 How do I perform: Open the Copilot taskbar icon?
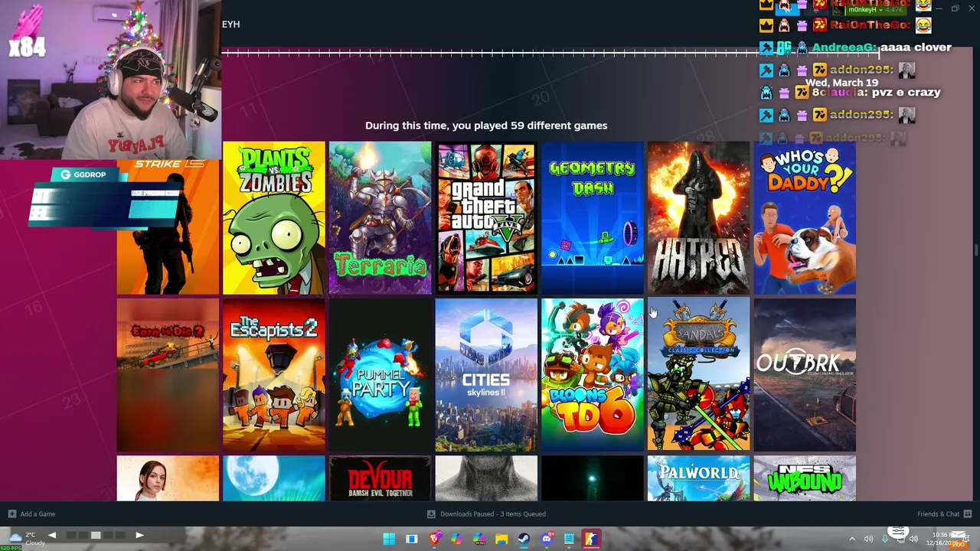456,539
